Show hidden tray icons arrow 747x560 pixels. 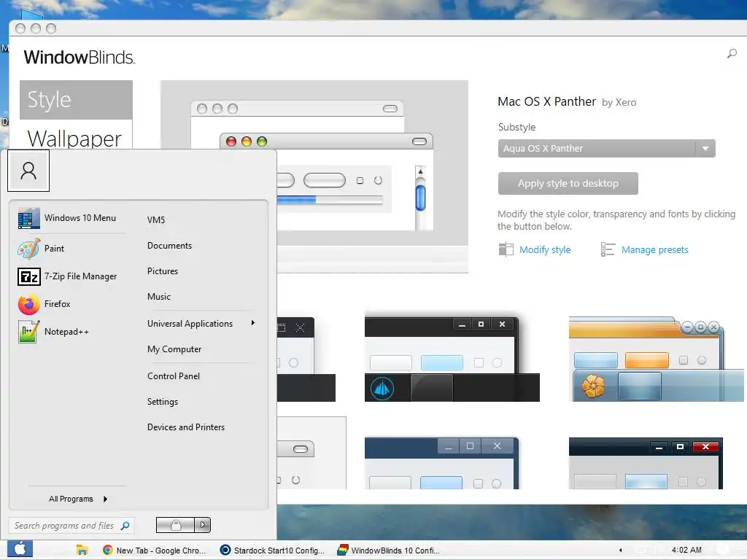[x=620, y=550]
